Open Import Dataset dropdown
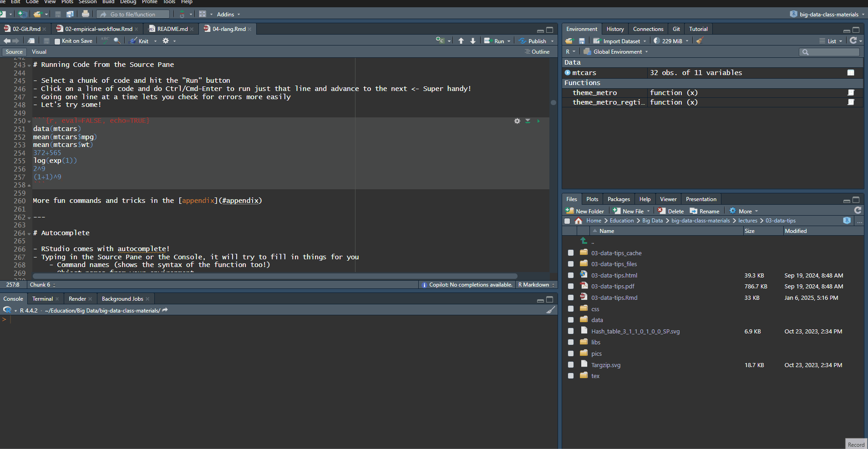Viewport: 868px width, 449px height. point(619,41)
